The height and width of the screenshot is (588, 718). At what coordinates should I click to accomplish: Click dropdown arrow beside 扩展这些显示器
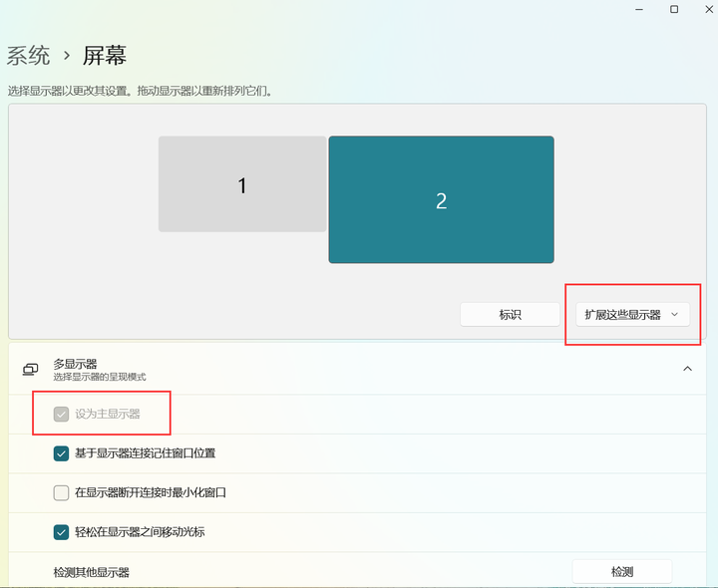click(674, 315)
